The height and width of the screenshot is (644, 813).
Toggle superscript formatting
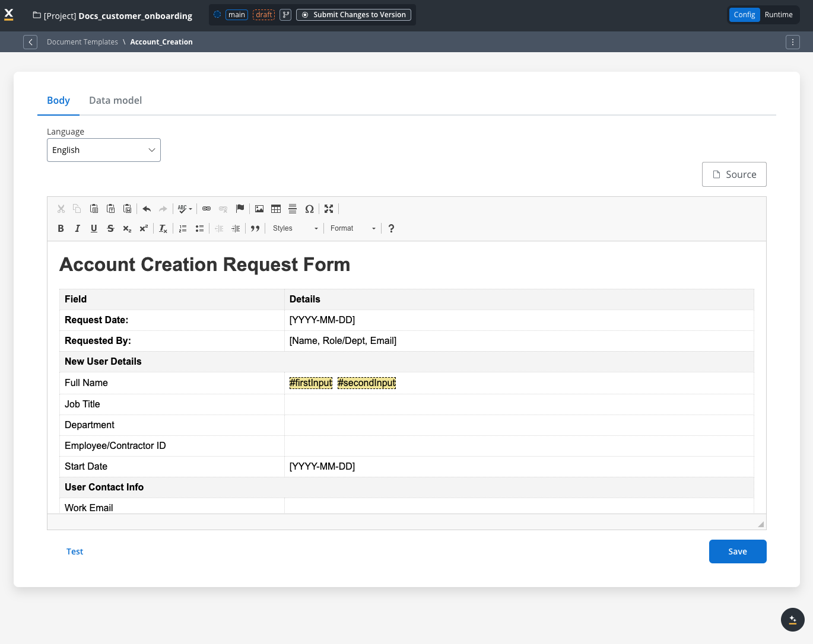tap(144, 228)
